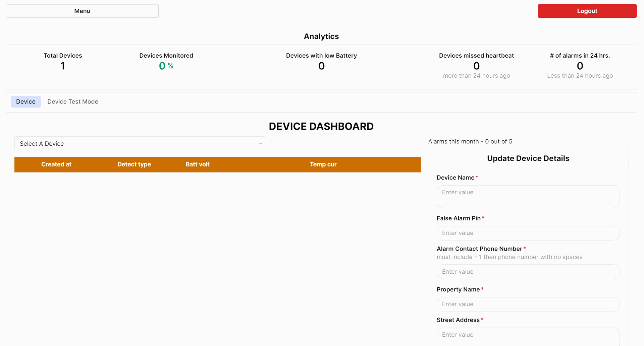This screenshot has width=644, height=346.
Task: Switch to the Device tab
Action: (26, 101)
